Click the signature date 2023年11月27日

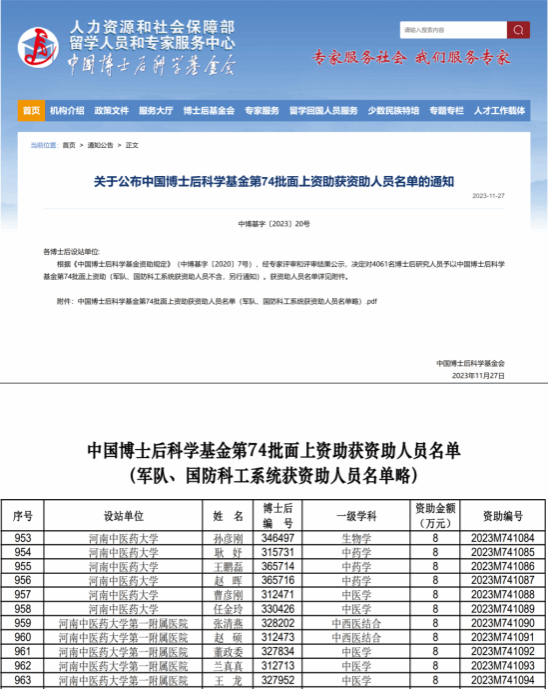tap(478, 376)
